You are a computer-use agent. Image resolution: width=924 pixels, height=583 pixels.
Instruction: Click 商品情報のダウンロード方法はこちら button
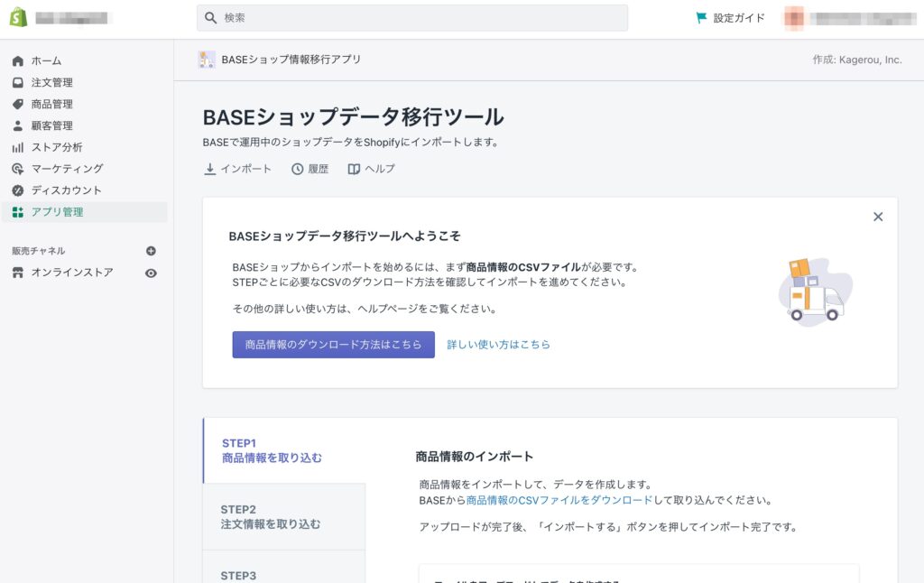(x=334, y=344)
